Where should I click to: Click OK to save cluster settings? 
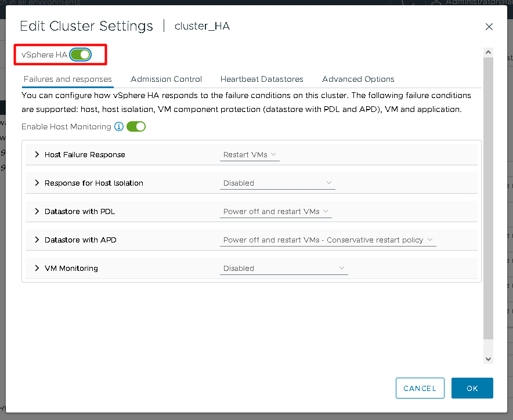pos(472,388)
